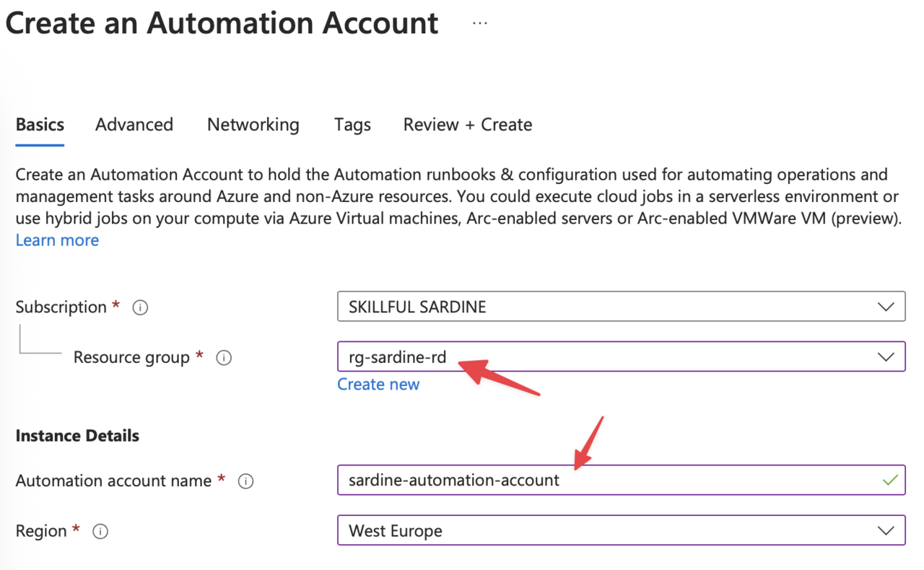Show info tooltip for Subscription
Screen dimensions: 924x570
[x=141, y=308]
